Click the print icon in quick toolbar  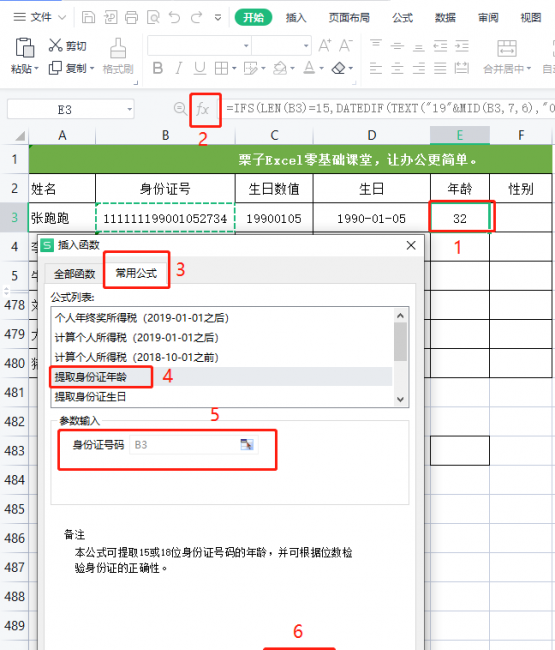pyautogui.click(x=131, y=17)
